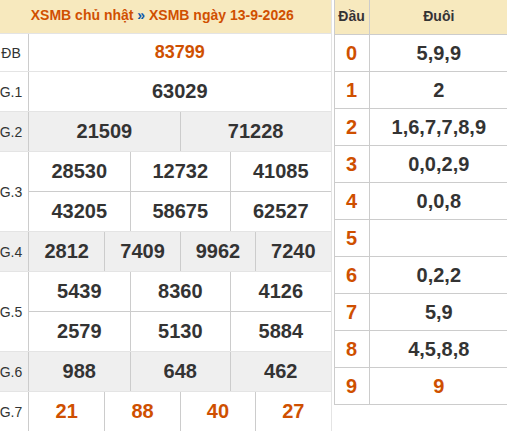Select G.5 number 5130

[x=180, y=331]
